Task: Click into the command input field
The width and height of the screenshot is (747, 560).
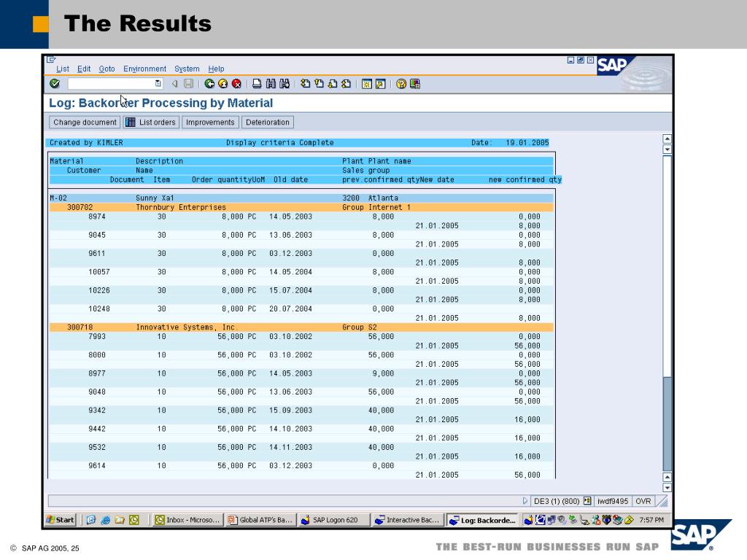Action: (x=112, y=84)
